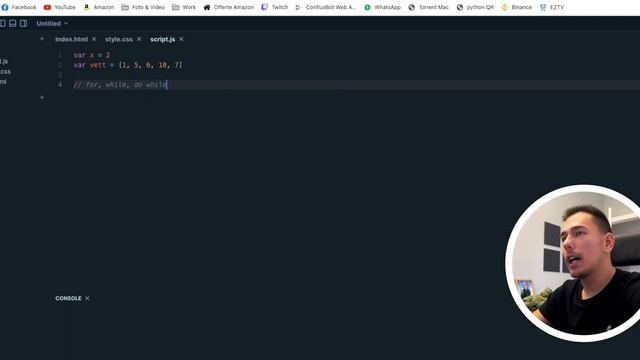The width and height of the screenshot is (640, 360).
Task: Open the Work bookmark folder
Action: 184,7
